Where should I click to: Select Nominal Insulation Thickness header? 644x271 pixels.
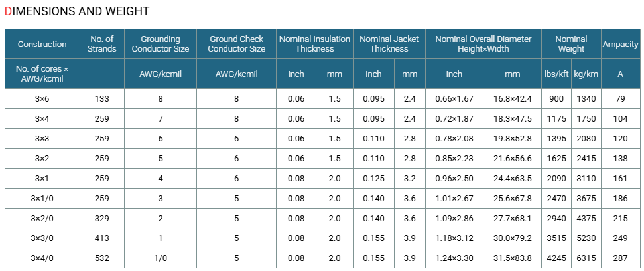tap(314, 44)
